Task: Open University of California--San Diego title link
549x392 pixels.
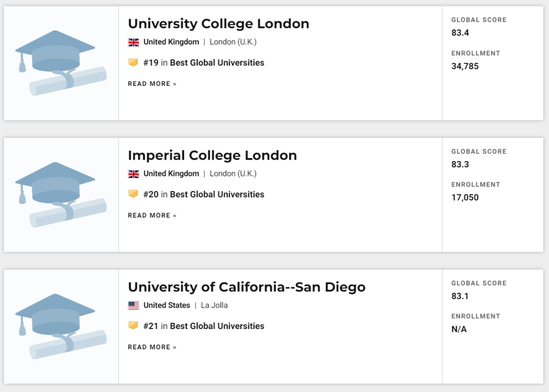Action: (247, 287)
